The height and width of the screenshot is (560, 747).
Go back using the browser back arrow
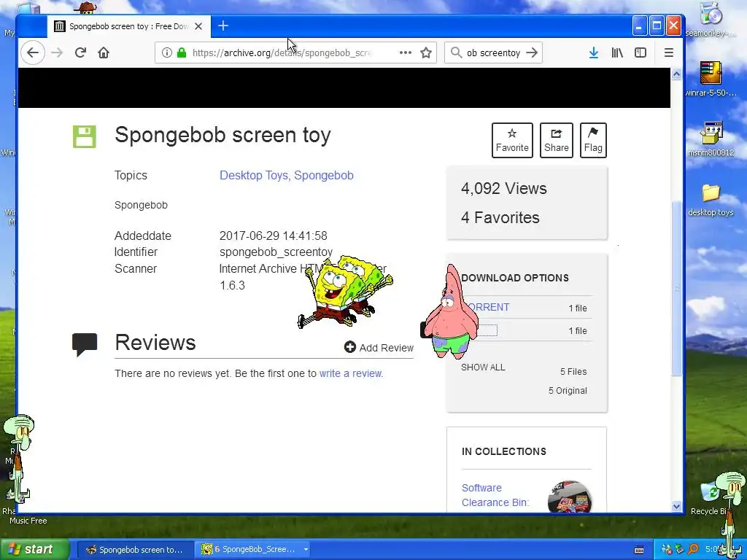32,52
